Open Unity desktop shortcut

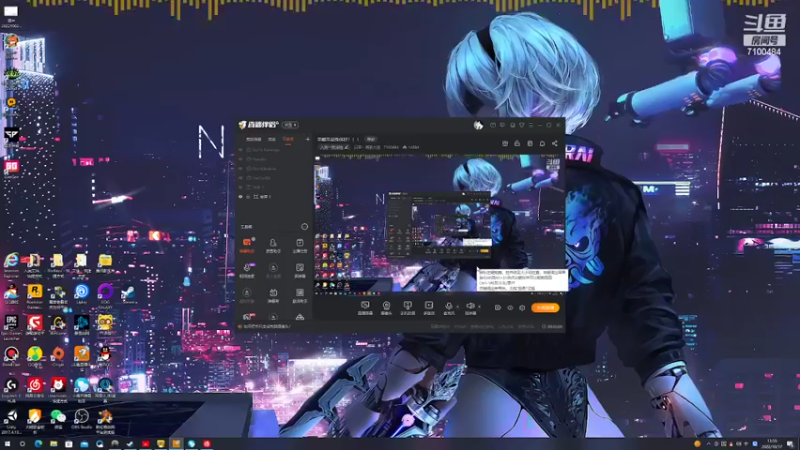tap(11, 420)
